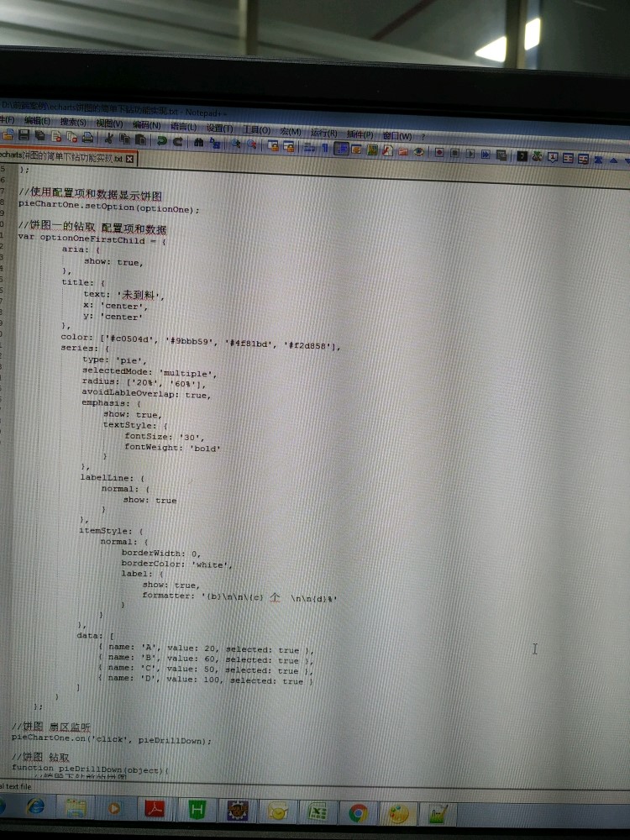This screenshot has height=840, width=630.
Task: Toggle synchronize vertical scrolling icon
Action: [273, 145]
